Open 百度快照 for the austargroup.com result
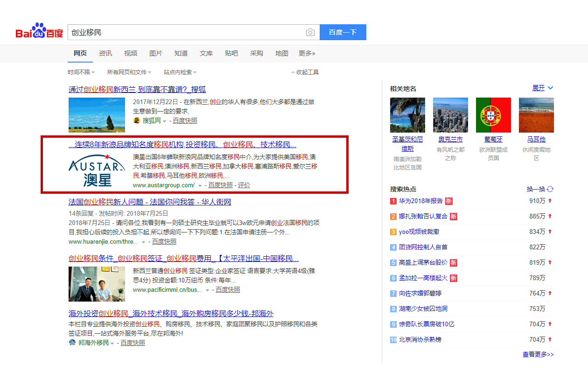Screen dimensions: 588x380 coord(220,185)
